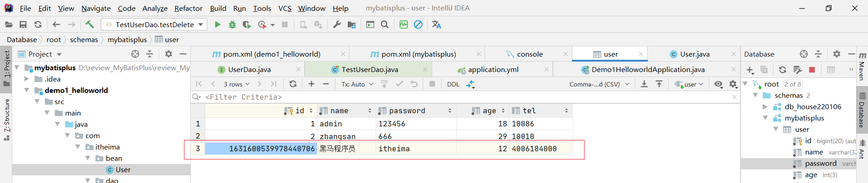Export table data with the download icon
The image size is (868, 183).
(644, 84)
